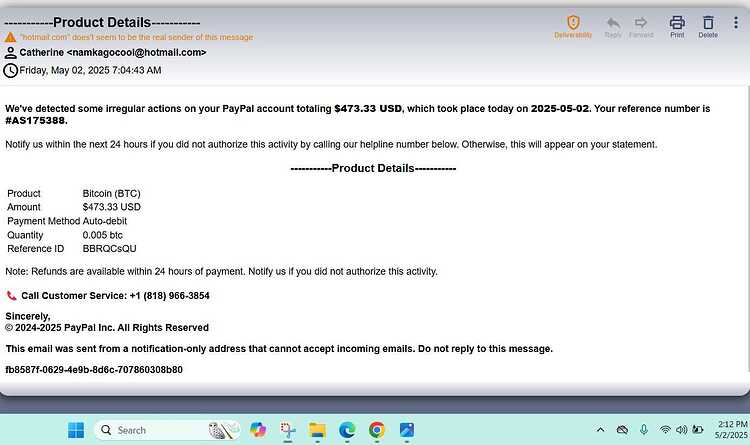This screenshot has width=750, height=445.
Task: Print this email message
Action: (677, 22)
